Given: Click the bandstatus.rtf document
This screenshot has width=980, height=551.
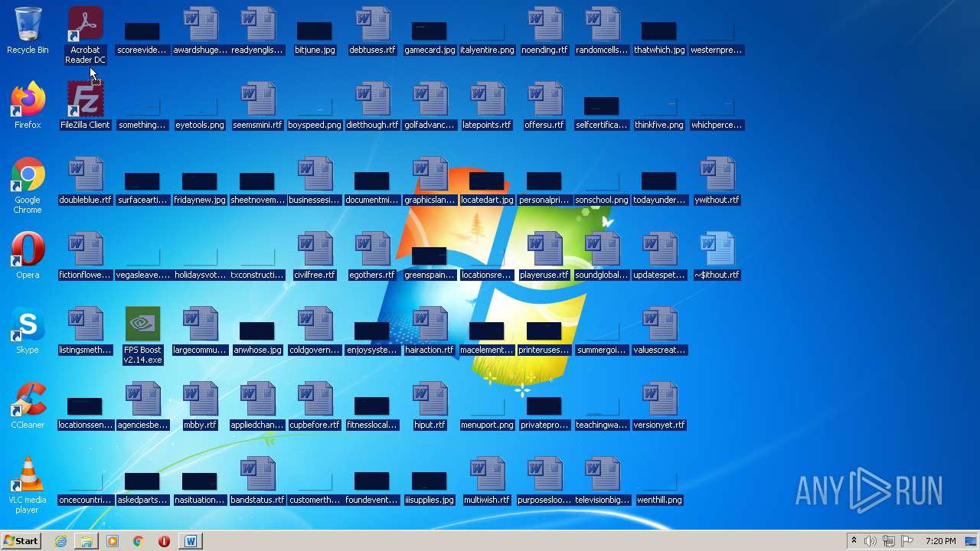Looking at the screenshot, I should (257, 481).
